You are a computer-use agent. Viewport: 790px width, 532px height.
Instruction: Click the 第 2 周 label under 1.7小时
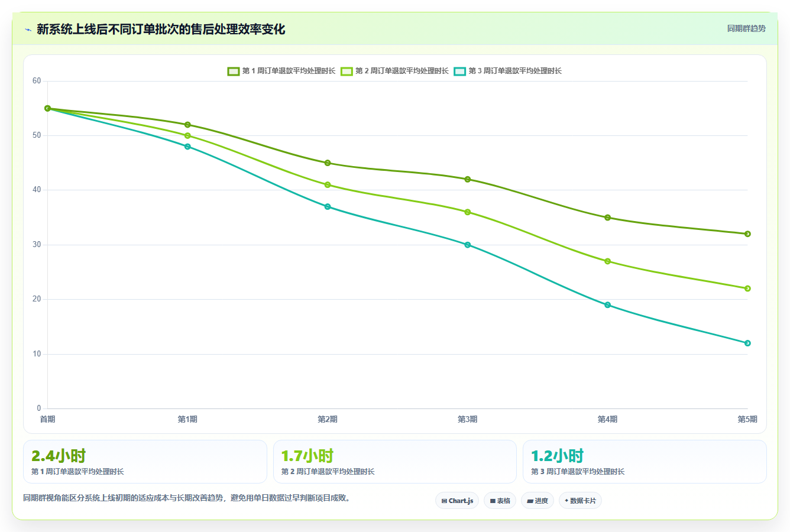(x=328, y=472)
